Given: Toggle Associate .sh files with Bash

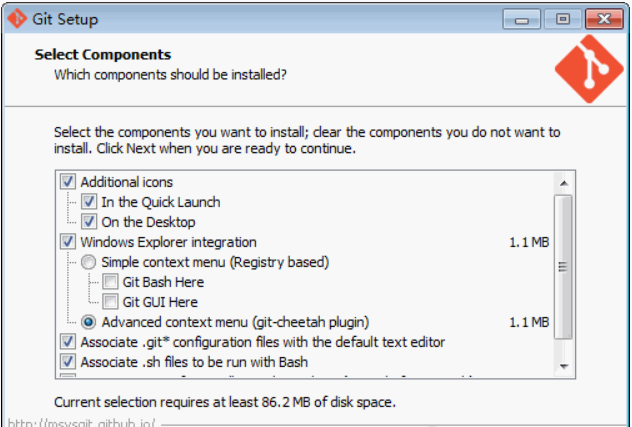Looking at the screenshot, I should coord(68,362).
